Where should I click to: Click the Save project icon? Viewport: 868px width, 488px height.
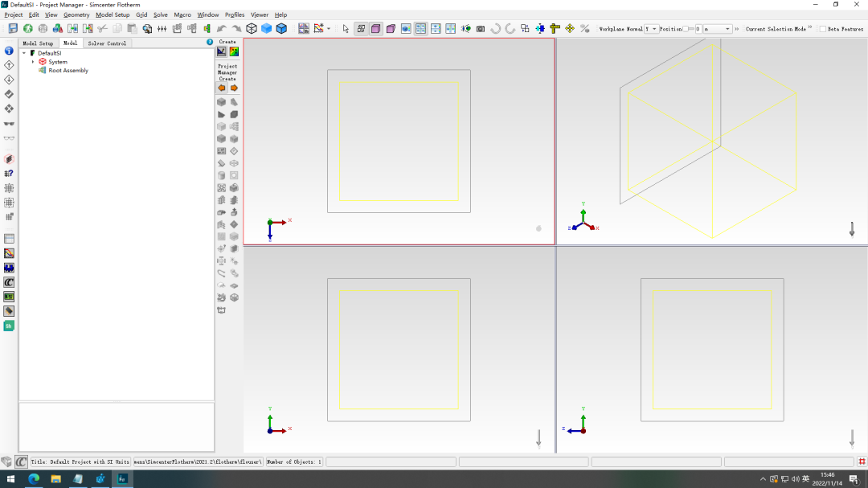click(13, 28)
